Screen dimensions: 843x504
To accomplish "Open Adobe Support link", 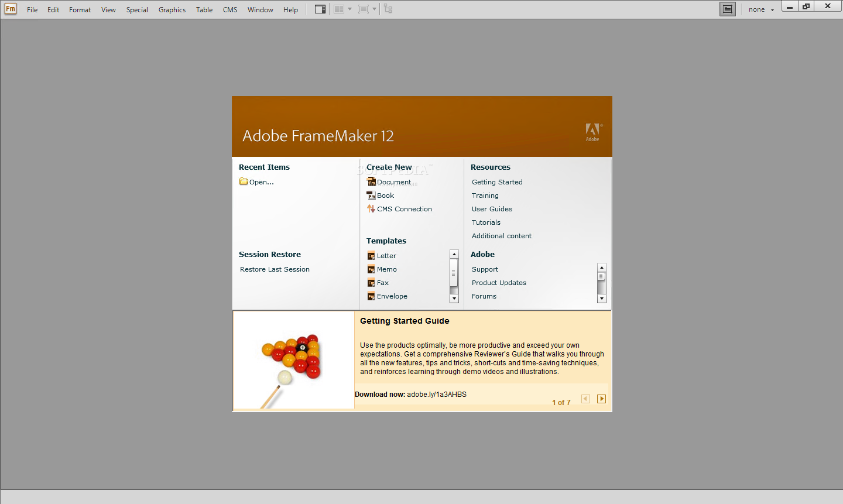I will (485, 269).
